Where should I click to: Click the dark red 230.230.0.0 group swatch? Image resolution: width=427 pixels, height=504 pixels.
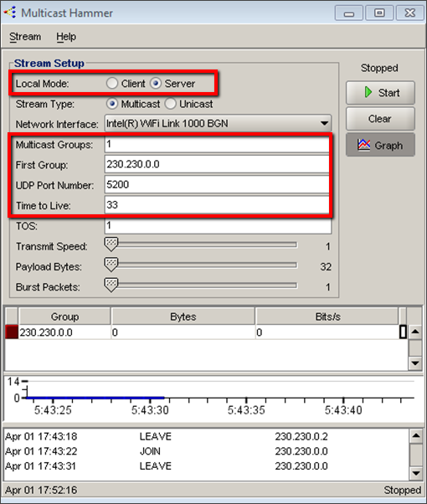click(12, 332)
